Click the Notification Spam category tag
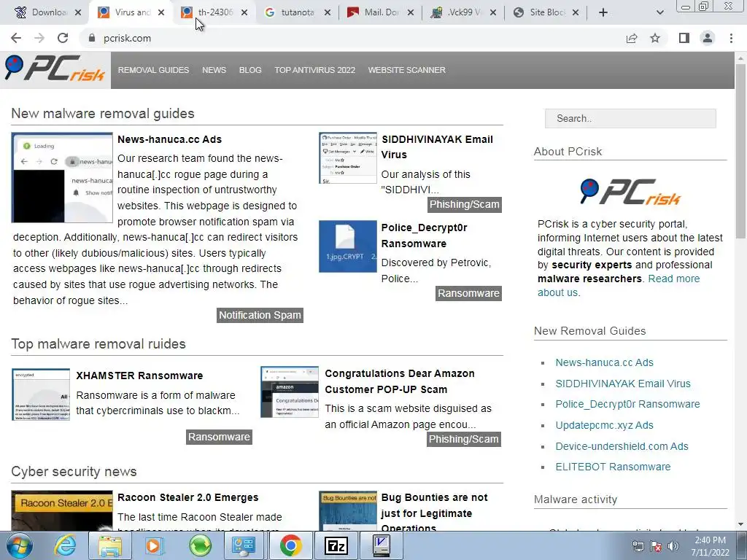The width and height of the screenshot is (747, 560). coord(260,315)
